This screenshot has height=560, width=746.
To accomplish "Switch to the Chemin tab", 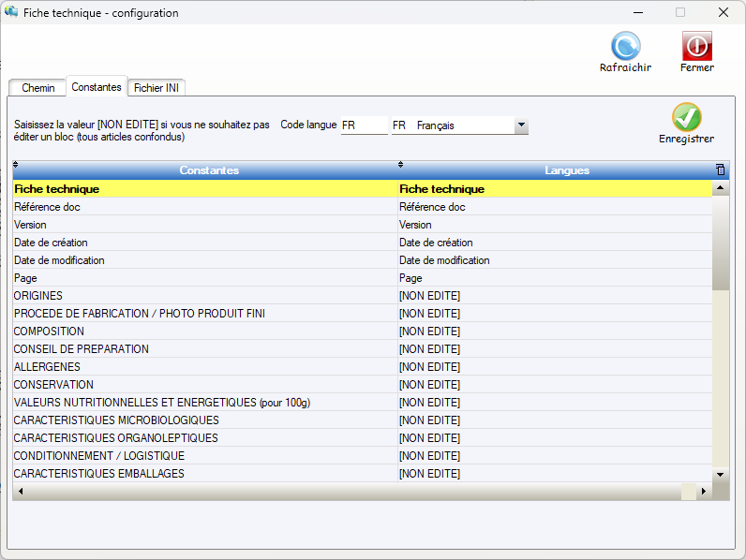I will 37,88.
